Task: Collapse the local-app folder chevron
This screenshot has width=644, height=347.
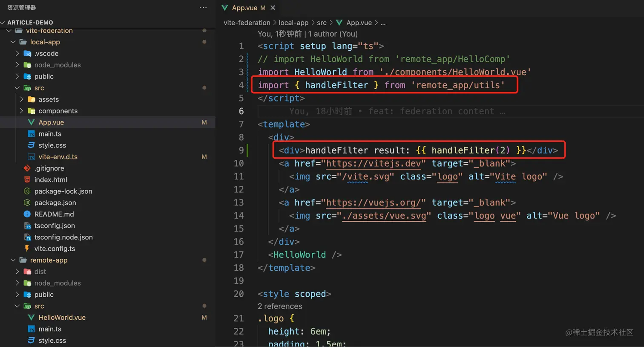Action: click(13, 42)
